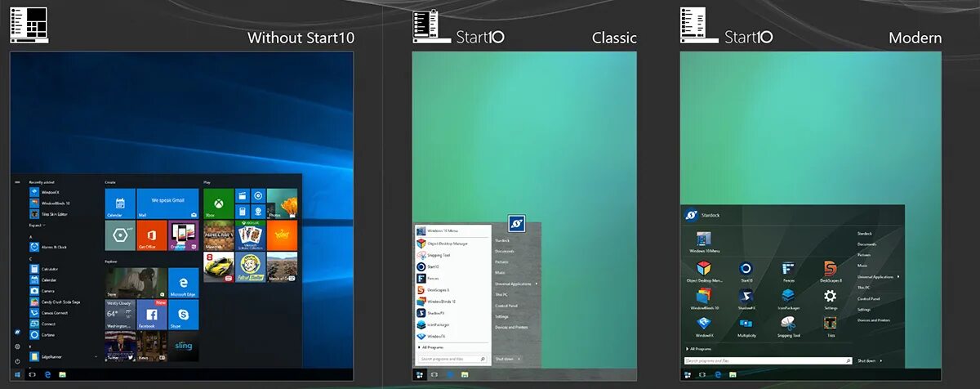The width and height of the screenshot is (980, 389).
Task: Open Universal Applications submenu in Modern menu
Action: [x=879, y=276]
